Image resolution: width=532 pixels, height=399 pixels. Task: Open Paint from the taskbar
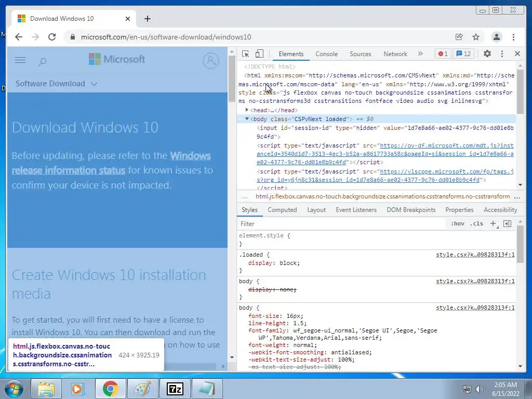click(143, 389)
